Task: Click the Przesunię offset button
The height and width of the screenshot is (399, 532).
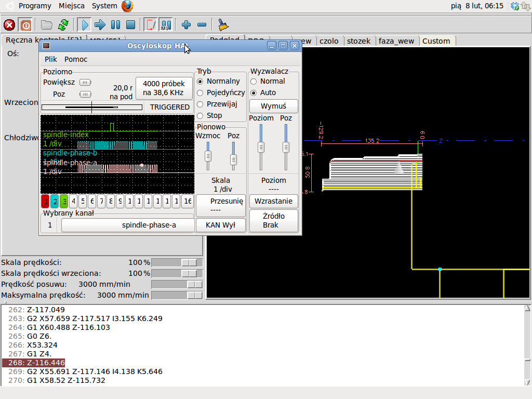Action: (x=220, y=206)
